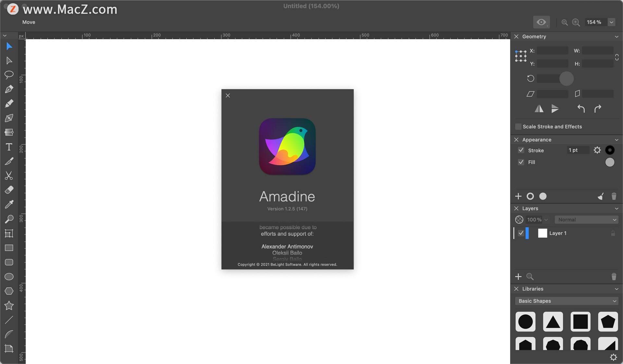Open the zoom percentage dropdown
This screenshot has width=623, height=364.
(x=611, y=22)
